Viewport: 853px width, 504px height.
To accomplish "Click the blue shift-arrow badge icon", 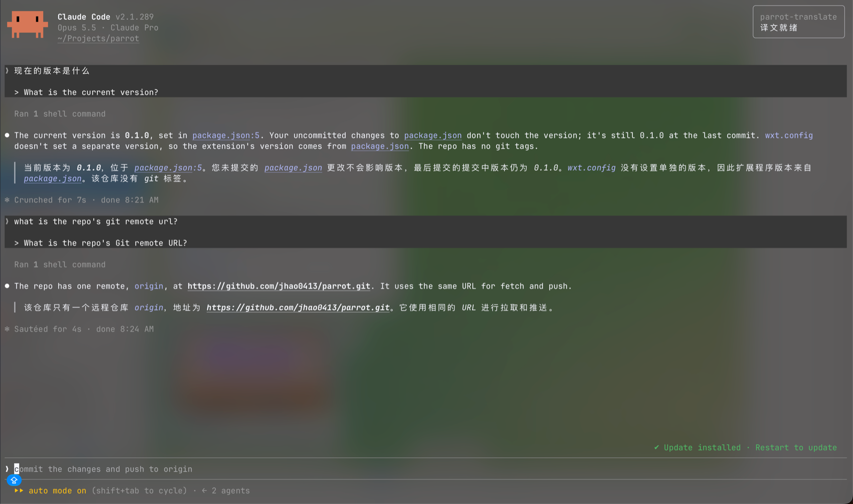I will [x=14, y=480].
